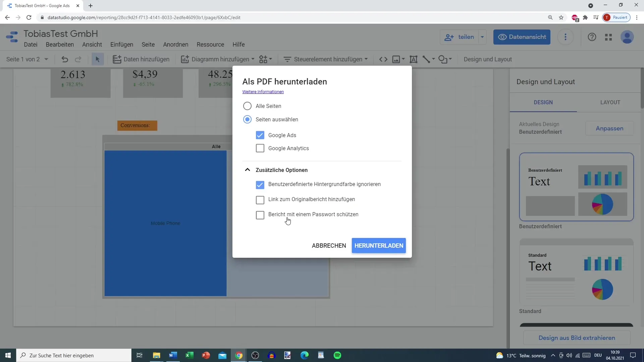Click the Data Studio logo icon
The image size is (644, 362).
coord(12,37)
